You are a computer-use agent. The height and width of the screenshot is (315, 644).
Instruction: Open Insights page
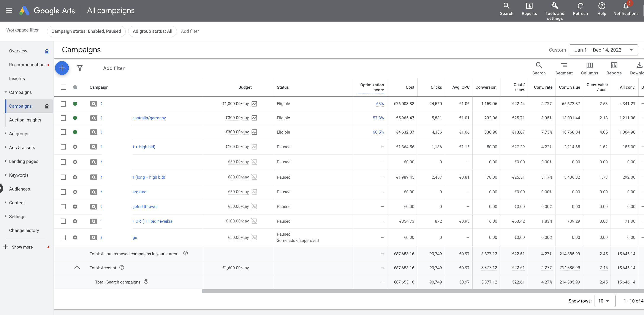(x=17, y=79)
